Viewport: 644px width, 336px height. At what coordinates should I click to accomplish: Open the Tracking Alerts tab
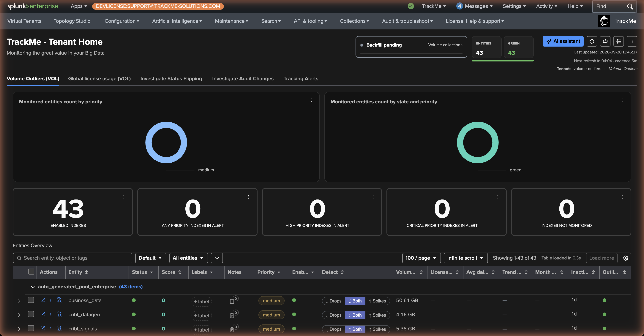[x=301, y=79]
